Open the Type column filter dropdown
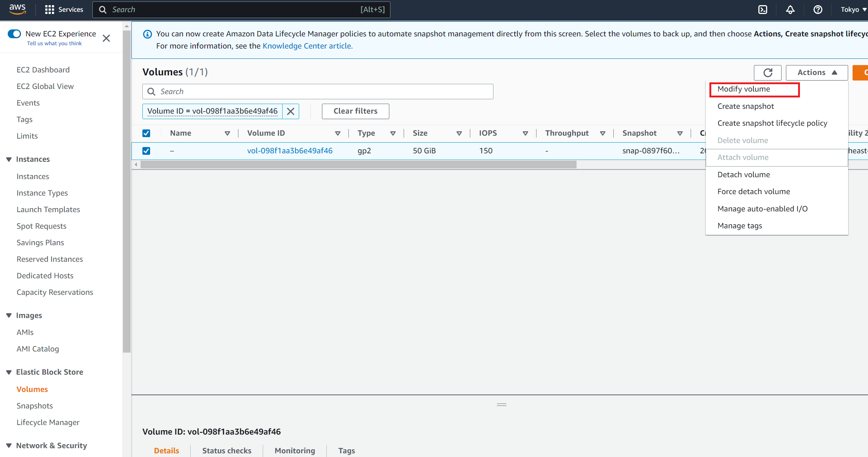This screenshot has width=868, height=457. [393, 133]
